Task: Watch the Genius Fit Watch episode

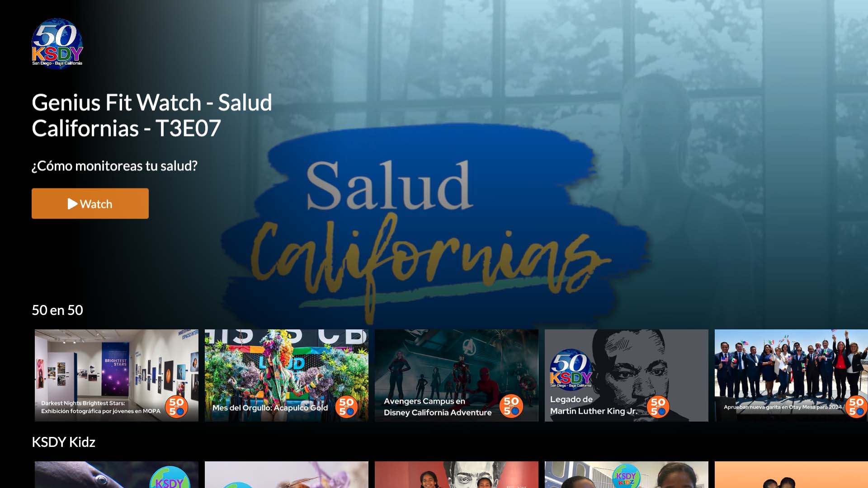Action: 90,204
